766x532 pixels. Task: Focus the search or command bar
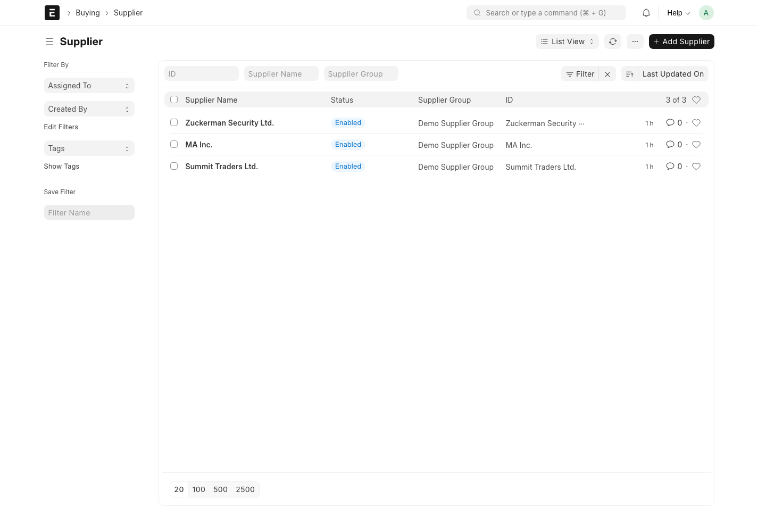tap(546, 13)
